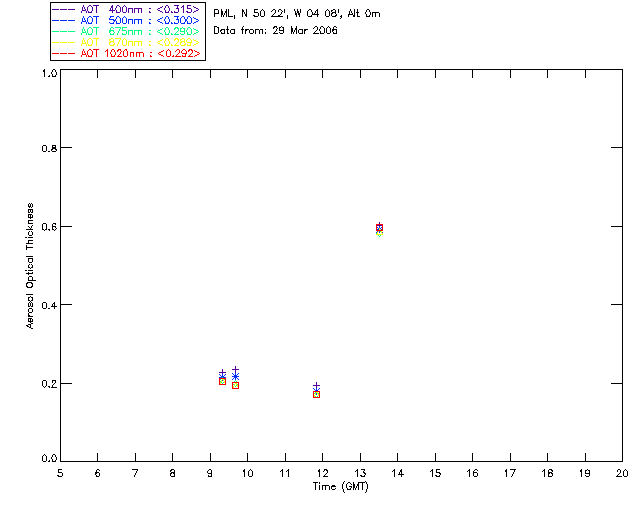Click the 'Time (GMT)' axis title

(340, 487)
